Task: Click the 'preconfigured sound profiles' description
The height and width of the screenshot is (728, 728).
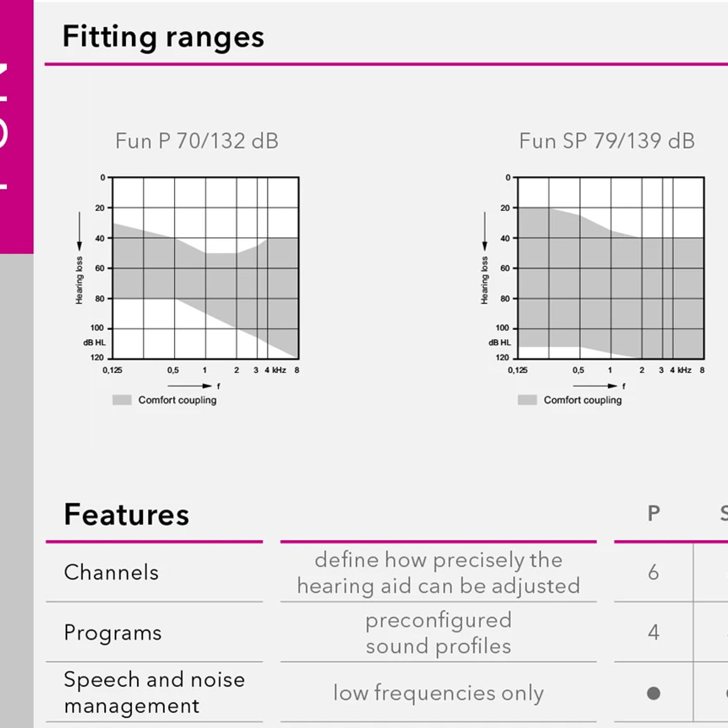Action: coord(438,633)
